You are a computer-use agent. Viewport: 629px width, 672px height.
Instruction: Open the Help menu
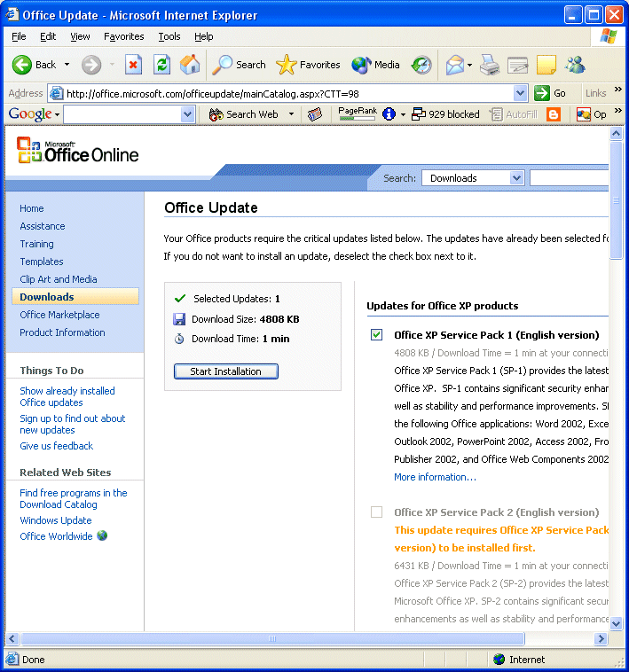[x=204, y=37]
